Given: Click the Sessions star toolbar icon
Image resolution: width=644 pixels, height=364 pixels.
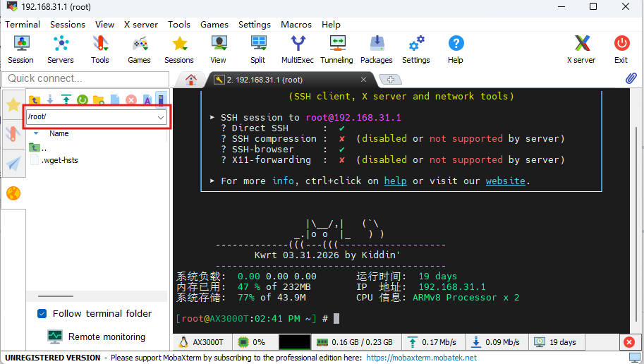Looking at the screenshot, I should [x=179, y=49].
